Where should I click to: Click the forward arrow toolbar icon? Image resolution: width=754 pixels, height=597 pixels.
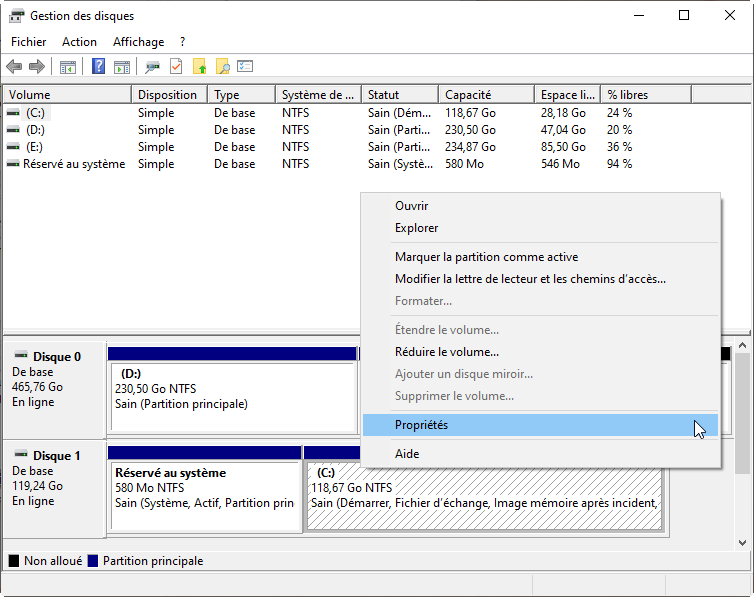coord(37,67)
